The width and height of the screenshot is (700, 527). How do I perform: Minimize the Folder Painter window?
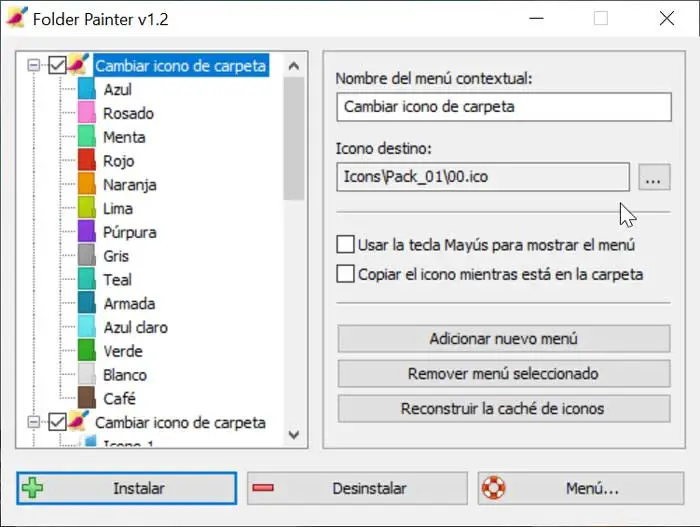(536, 18)
